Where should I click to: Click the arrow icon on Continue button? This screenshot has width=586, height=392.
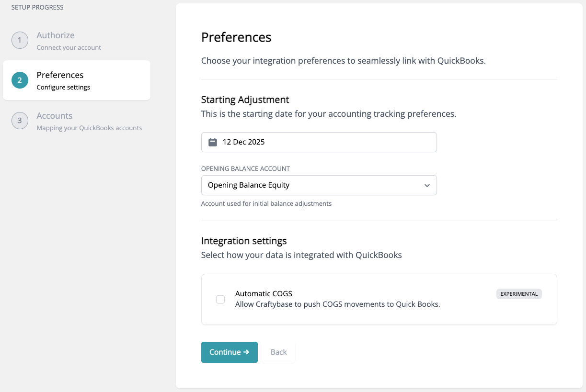point(246,352)
